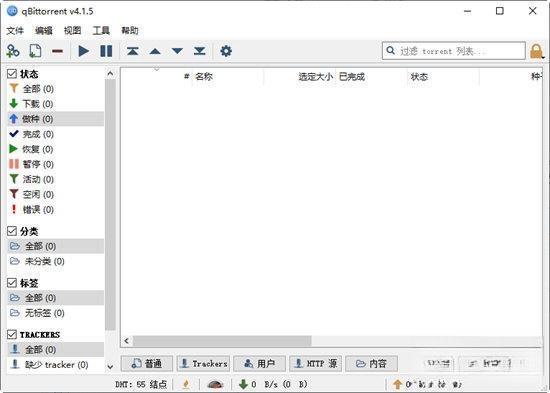Select 下载 (0) status filter
This screenshot has height=393, width=550.
point(55,104)
